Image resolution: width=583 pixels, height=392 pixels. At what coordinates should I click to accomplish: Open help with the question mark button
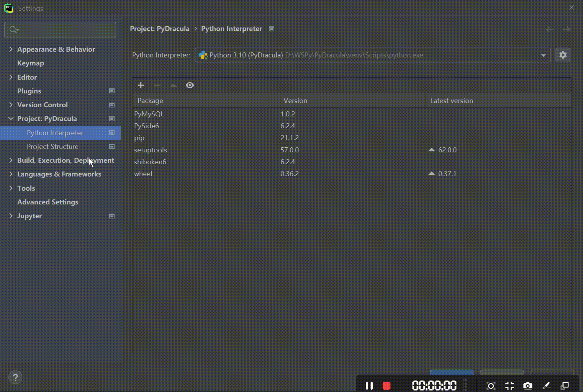point(15,377)
